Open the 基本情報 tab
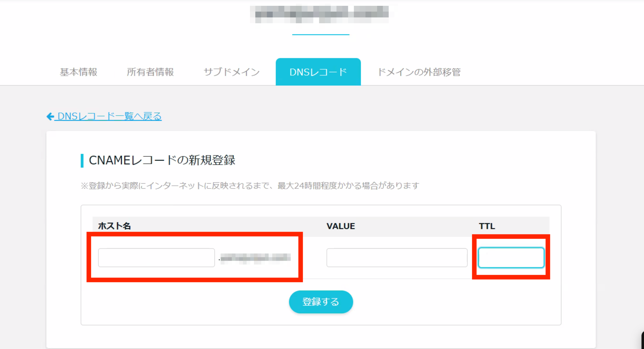The height and width of the screenshot is (349, 644). [78, 72]
